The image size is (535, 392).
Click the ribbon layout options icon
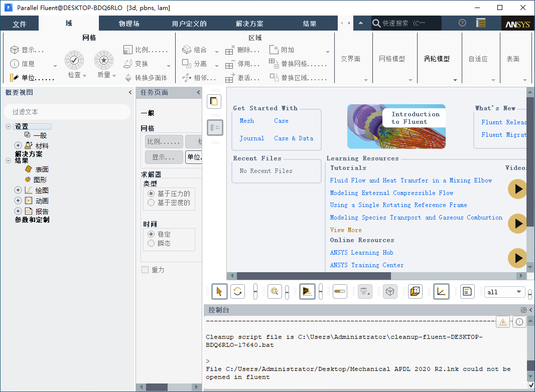[481, 23]
